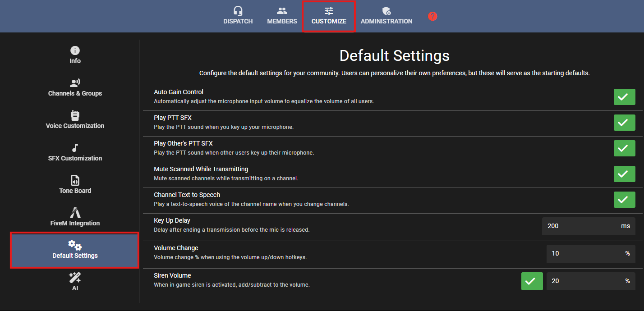
Task: Open FiveM Integration settings
Action: click(x=75, y=217)
